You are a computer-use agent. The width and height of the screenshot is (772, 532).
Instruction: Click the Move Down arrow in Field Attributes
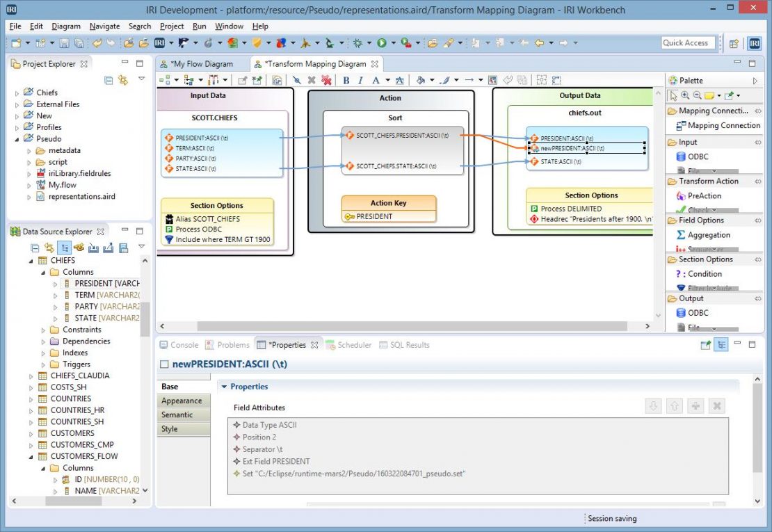pyautogui.click(x=653, y=406)
